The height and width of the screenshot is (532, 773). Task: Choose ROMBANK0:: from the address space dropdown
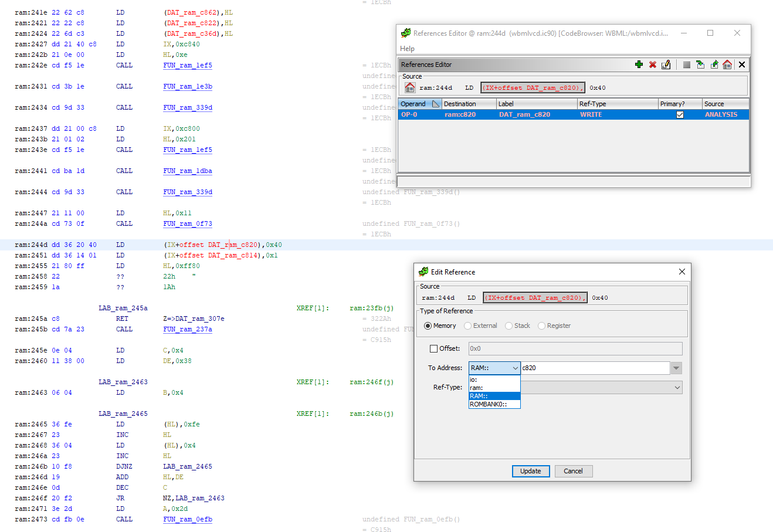tap(494, 404)
